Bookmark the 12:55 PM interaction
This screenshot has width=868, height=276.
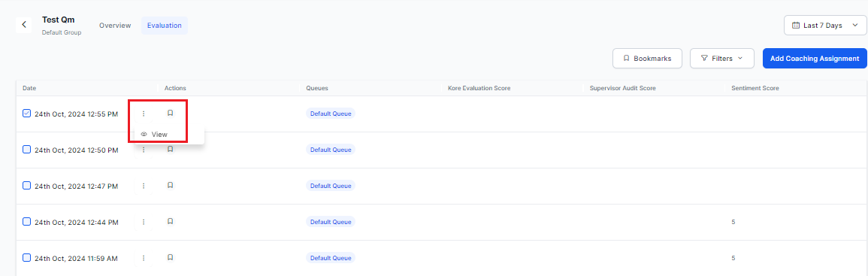tap(171, 113)
